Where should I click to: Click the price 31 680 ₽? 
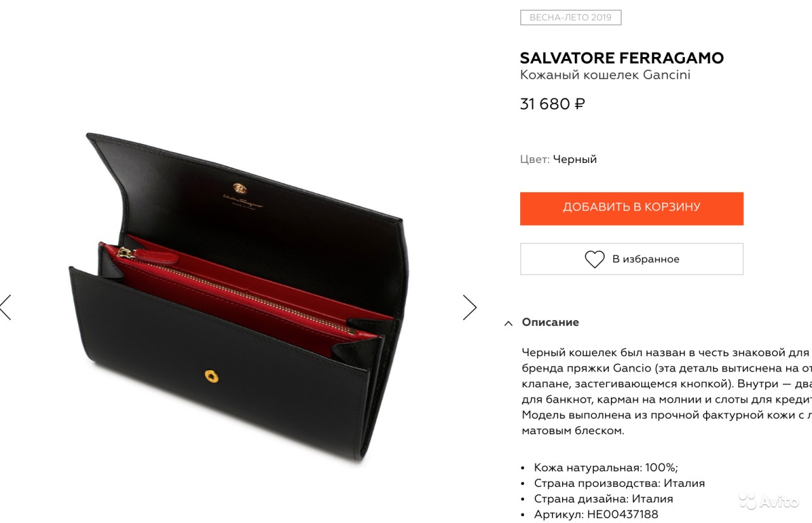coord(553,104)
